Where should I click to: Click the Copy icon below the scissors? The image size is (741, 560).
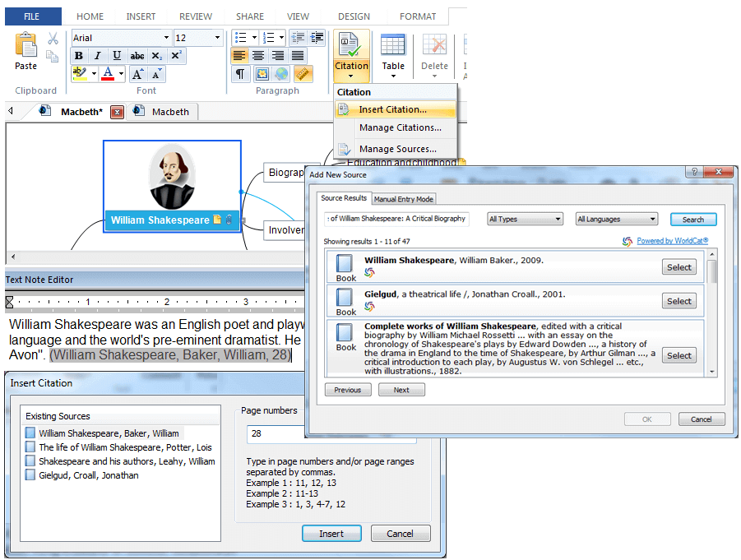(x=52, y=56)
